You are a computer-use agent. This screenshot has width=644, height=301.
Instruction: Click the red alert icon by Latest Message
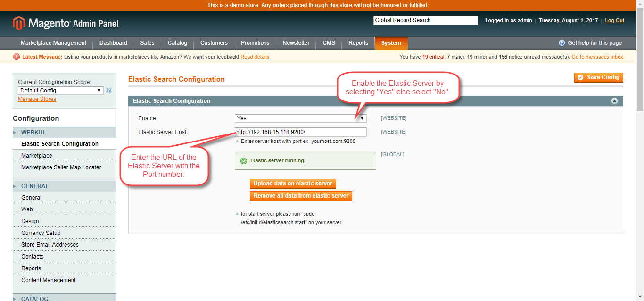17,57
